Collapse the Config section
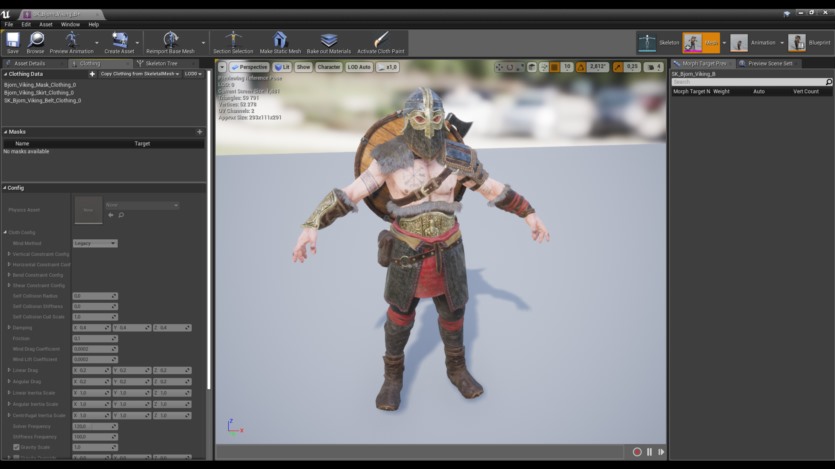835x469 pixels. 5,188
